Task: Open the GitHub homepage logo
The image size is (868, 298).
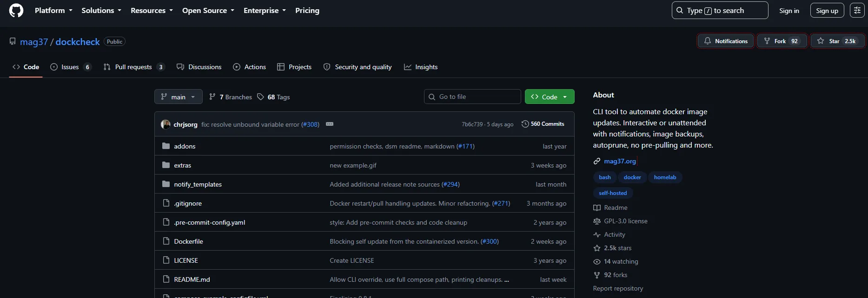Action: pyautogui.click(x=16, y=10)
